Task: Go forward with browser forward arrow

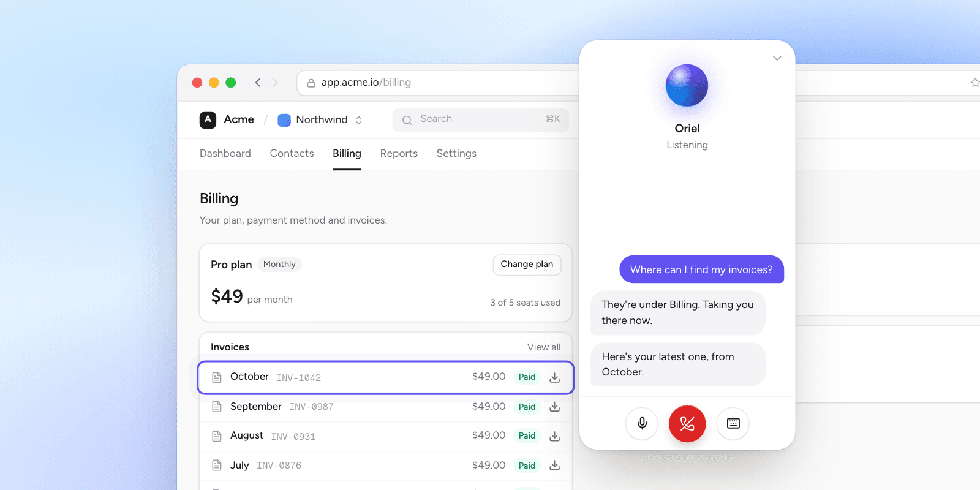Action: pos(275,83)
